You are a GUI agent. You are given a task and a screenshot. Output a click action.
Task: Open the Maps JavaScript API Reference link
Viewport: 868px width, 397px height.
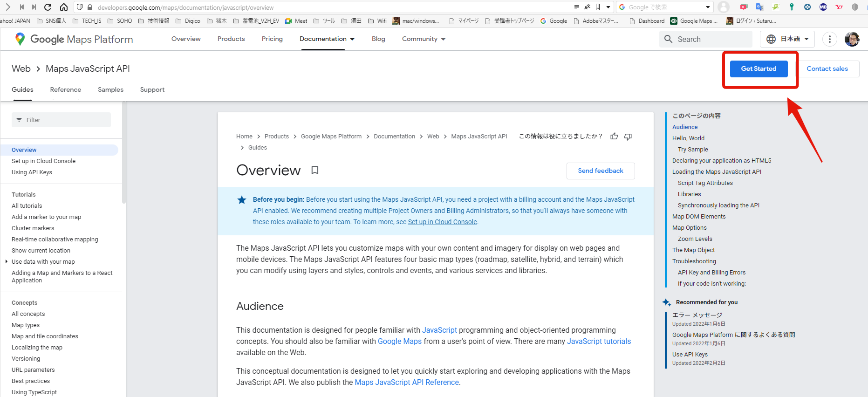(x=407, y=383)
